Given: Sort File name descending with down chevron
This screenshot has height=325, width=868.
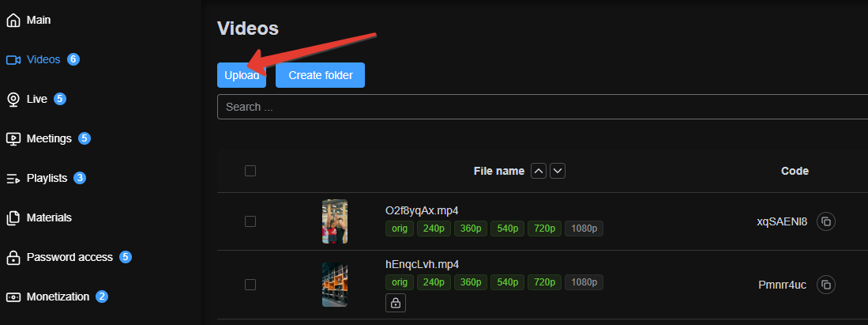Looking at the screenshot, I should [558, 171].
